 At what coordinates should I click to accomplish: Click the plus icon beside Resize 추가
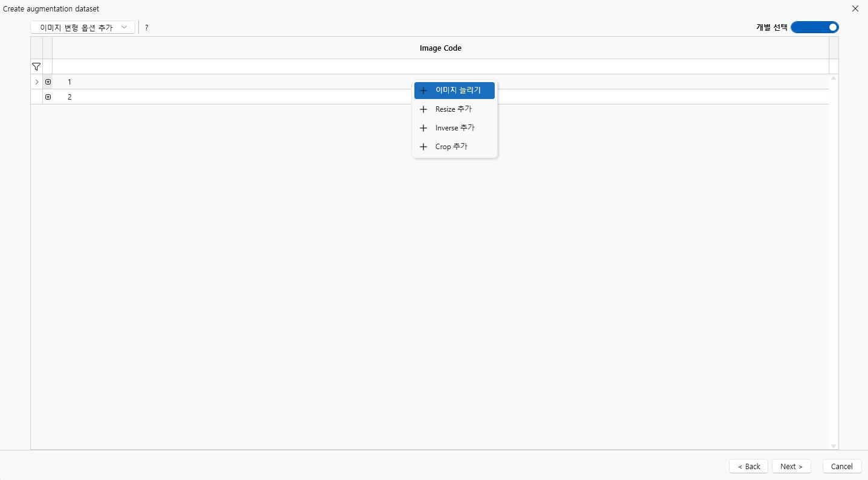click(423, 109)
